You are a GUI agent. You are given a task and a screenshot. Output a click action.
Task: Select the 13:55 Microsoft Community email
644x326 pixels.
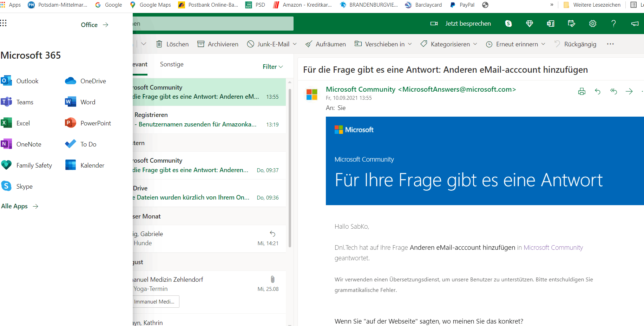click(x=209, y=92)
